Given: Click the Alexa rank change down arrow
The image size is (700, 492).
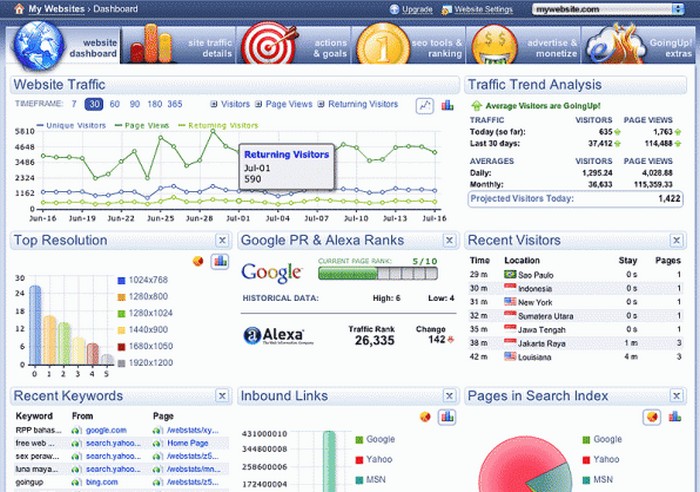Looking at the screenshot, I should coord(450,339).
